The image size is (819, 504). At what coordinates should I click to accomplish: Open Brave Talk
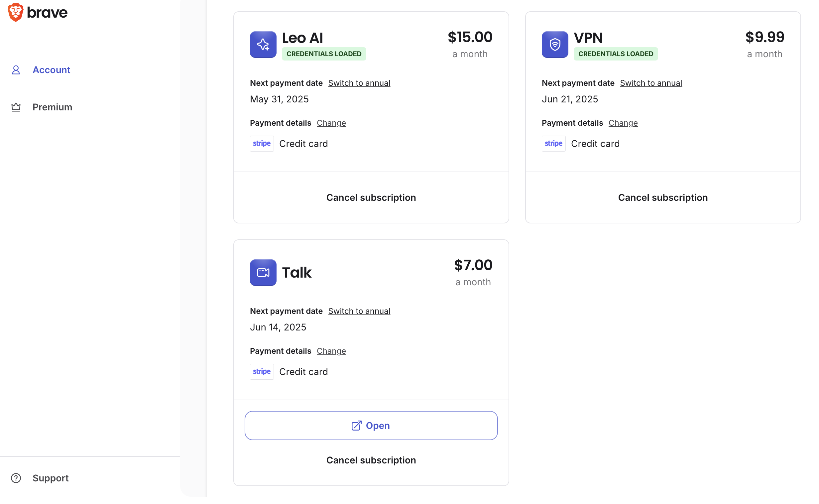click(x=371, y=426)
